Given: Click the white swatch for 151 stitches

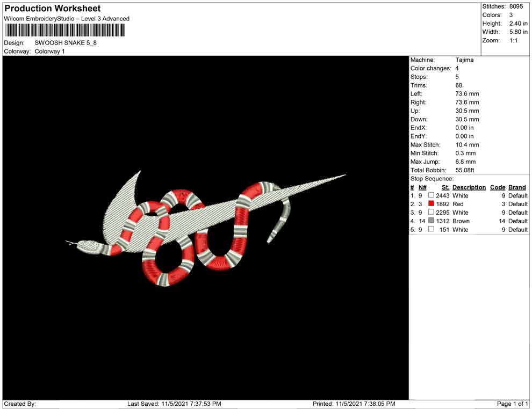Looking at the screenshot, I should 431,229.
